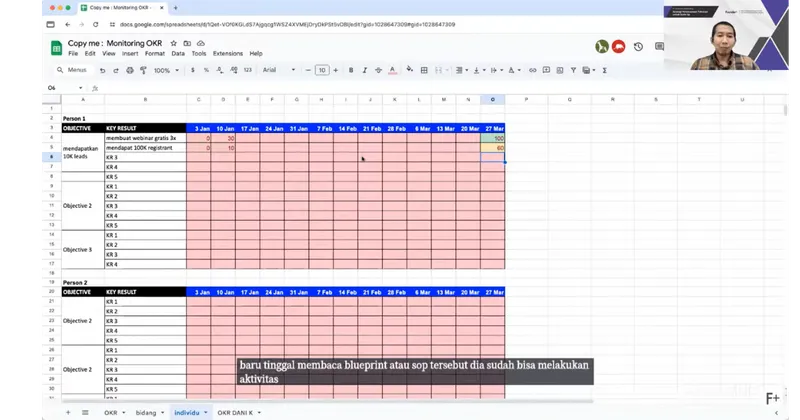The image size is (800, 420).
Task: Click the Add sheet plus button
Action: [x=68, y=412]
